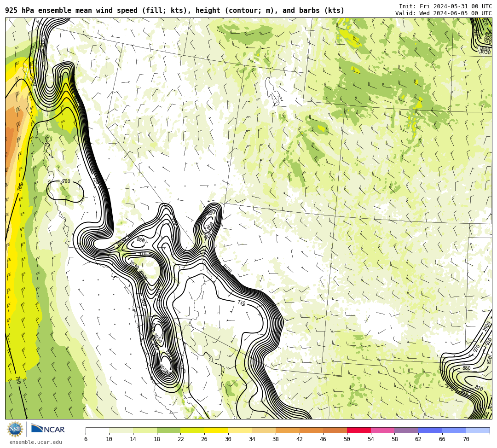The width and height of the screenshot is (497, 448).
Task: Click the colorbar tick label 42
Action: click(x=300, y=439)
